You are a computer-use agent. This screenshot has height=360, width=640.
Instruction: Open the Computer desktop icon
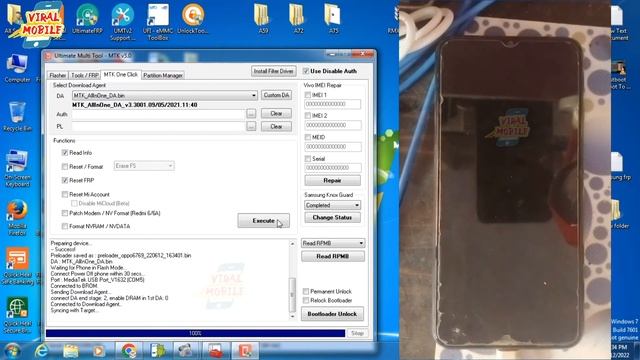17,68
